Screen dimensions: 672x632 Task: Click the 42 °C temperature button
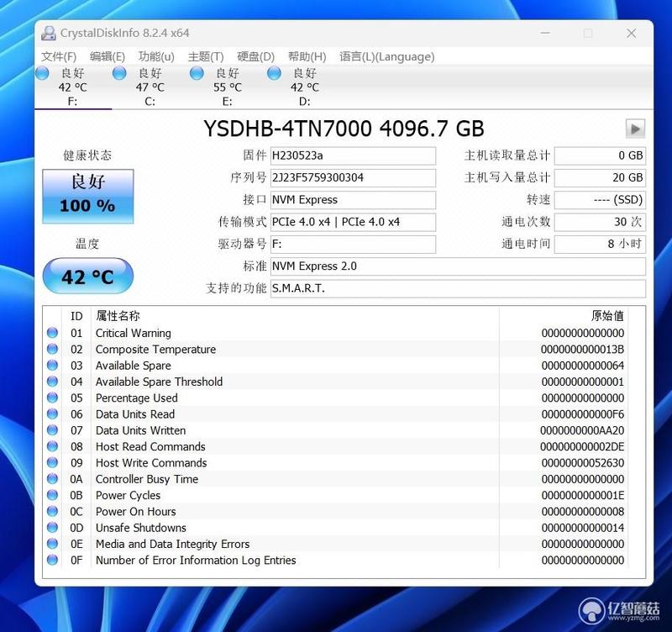point(88,276)
